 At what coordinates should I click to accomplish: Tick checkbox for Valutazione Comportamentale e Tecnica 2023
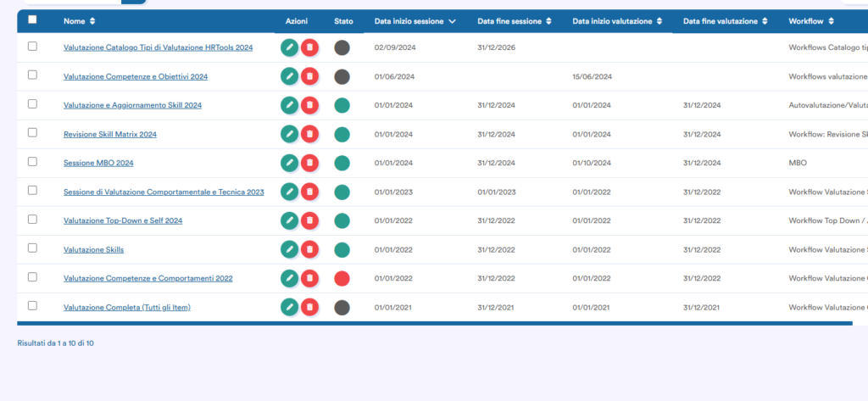tap(33, 190)
